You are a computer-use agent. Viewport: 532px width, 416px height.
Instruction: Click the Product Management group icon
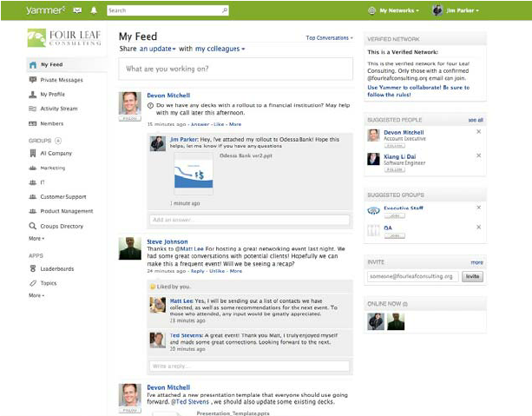(33, 211)
